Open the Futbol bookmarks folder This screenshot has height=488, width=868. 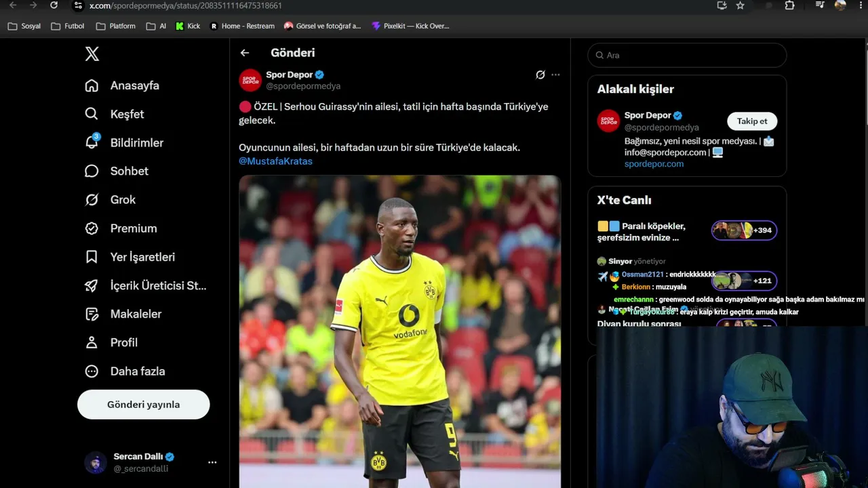tap(68, 26)
